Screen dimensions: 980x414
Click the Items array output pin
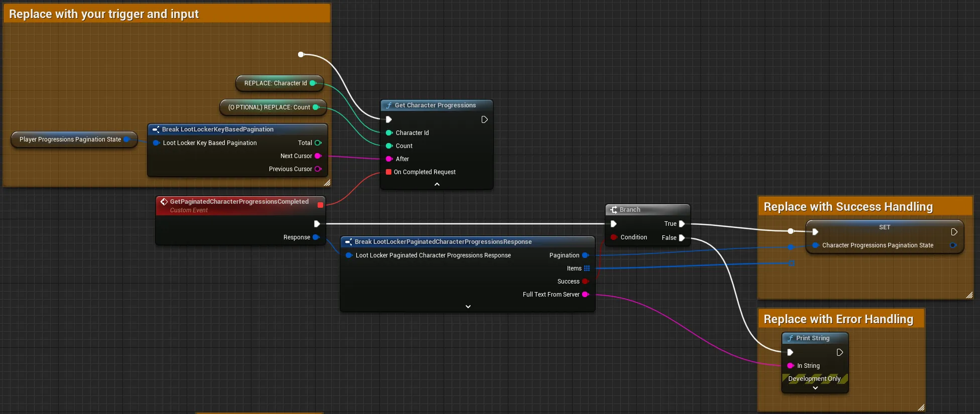pyautogui.click(x=587, y=268)
